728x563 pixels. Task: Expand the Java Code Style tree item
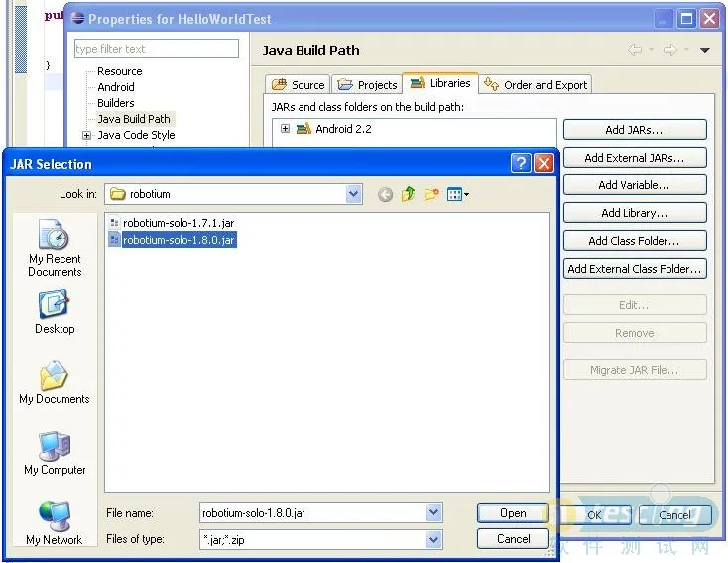pos(87,135)
